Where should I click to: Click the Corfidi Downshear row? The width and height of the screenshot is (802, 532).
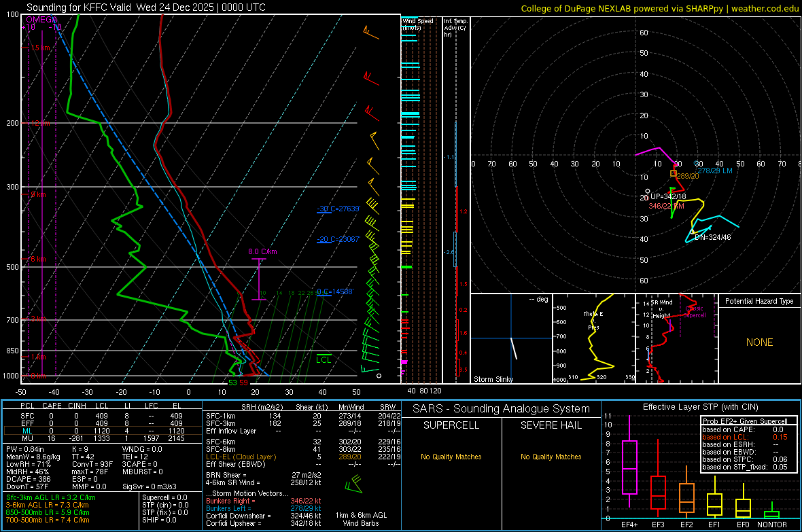[264, 516]
